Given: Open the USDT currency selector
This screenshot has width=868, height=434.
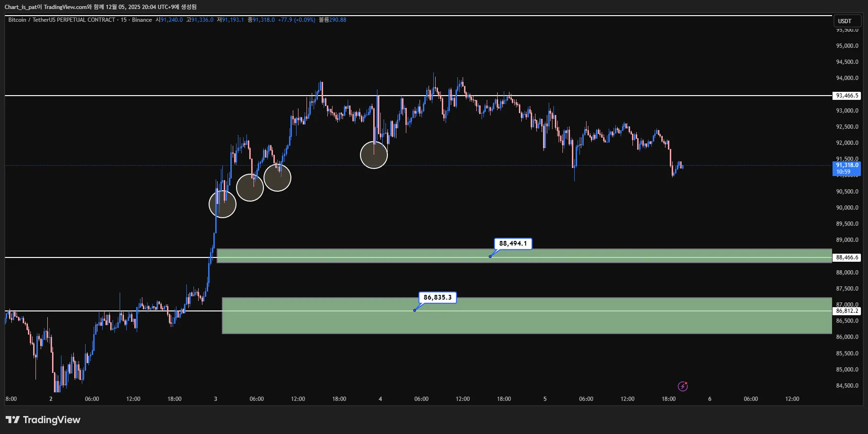Looking at the screenshot, I should (x=845, y=21).
